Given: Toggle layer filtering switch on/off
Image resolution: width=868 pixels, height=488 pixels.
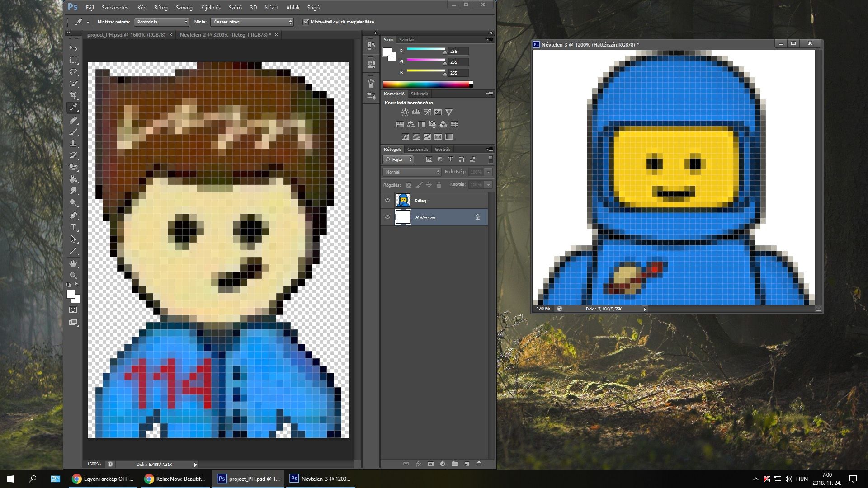Looking at the screenshot, I should (x=491, y=159).
